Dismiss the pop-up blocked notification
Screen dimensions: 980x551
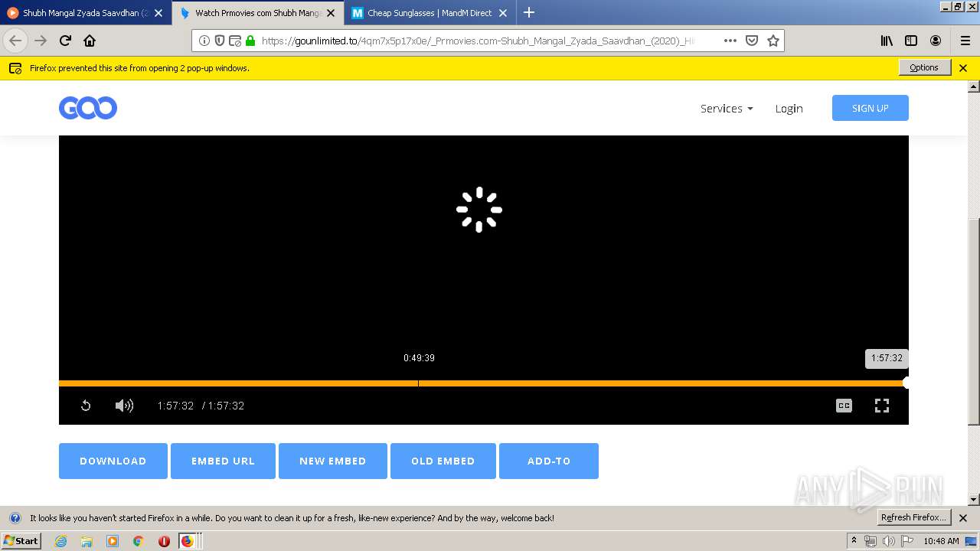[x=963, y=68]
